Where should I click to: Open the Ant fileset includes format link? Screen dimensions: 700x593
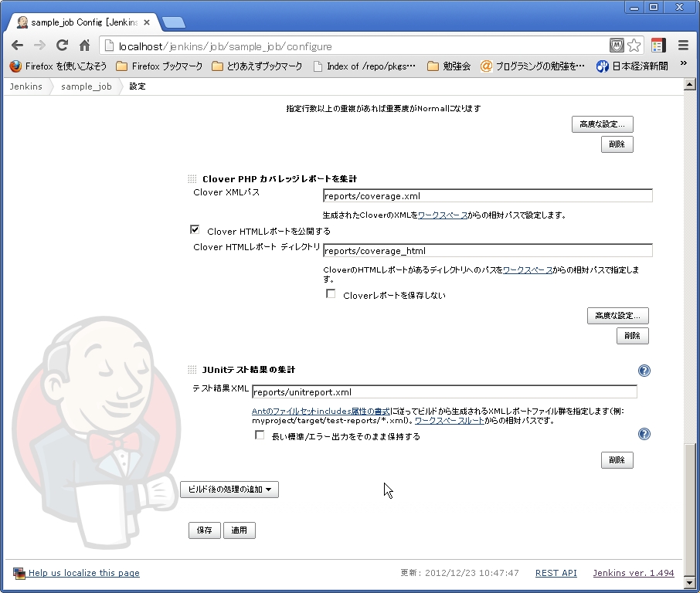(321, 411)
